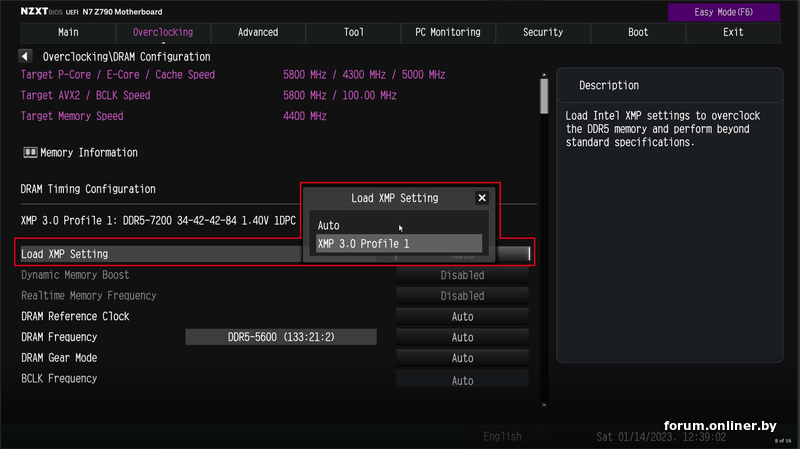
Task: Click the Load Intel XMP settings description text
Action: [663, 129]
